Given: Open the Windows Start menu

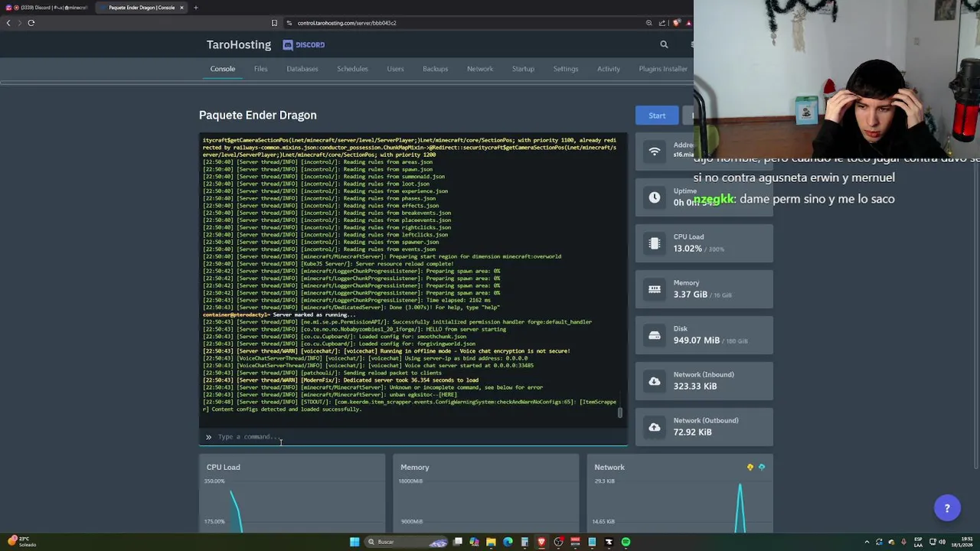Looking at the screenshot, I should tap(354, 542).
